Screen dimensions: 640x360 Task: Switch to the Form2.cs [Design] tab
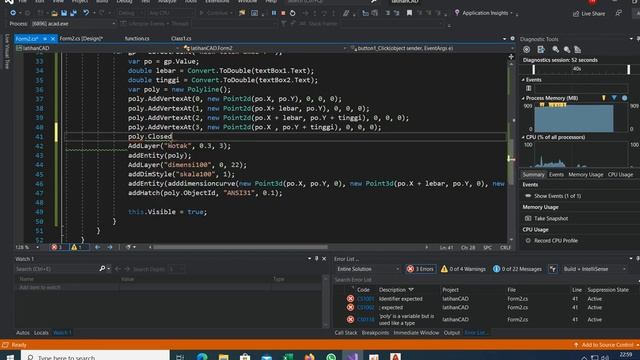81,38
